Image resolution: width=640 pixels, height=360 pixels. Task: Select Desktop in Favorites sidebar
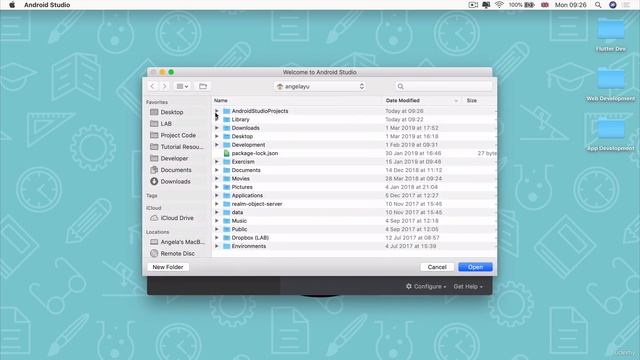pos(171,112)
